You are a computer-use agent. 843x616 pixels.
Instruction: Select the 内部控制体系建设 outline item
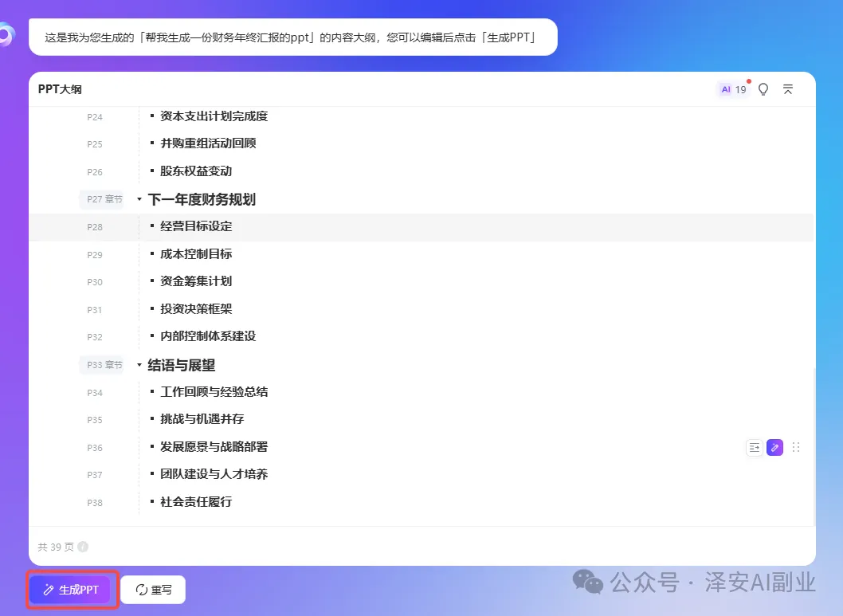pyautogui.click(x=208, y=336)
